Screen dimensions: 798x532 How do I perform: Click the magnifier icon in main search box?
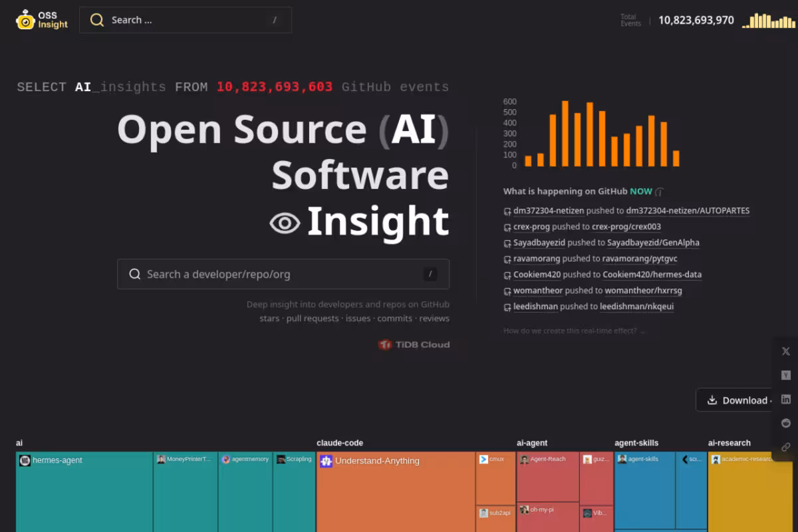click(135, 274)
